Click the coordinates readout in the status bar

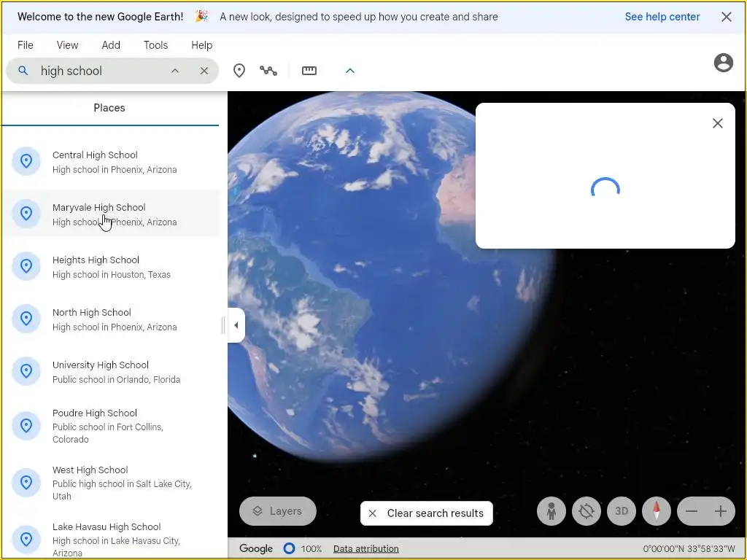pos(689,548)
